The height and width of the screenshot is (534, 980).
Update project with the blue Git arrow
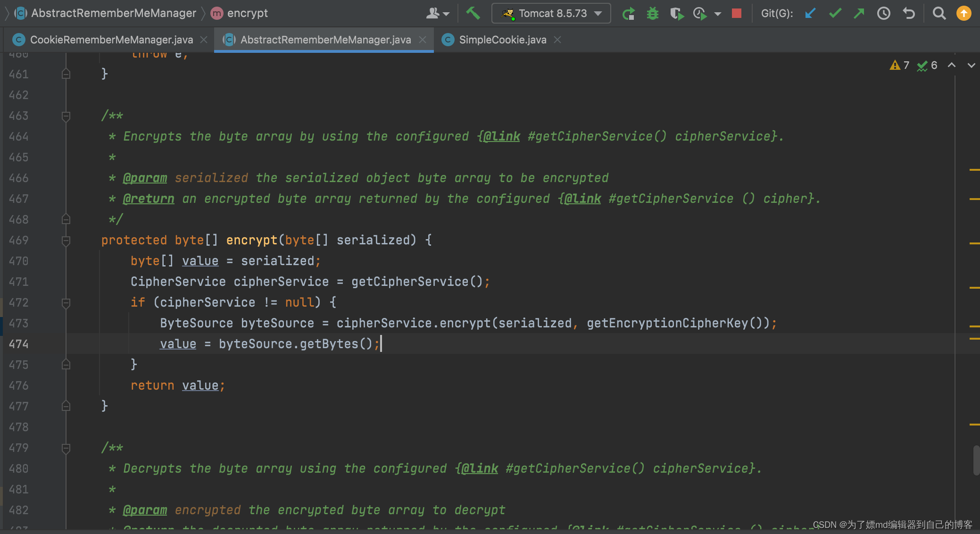(x=810, y=13)
